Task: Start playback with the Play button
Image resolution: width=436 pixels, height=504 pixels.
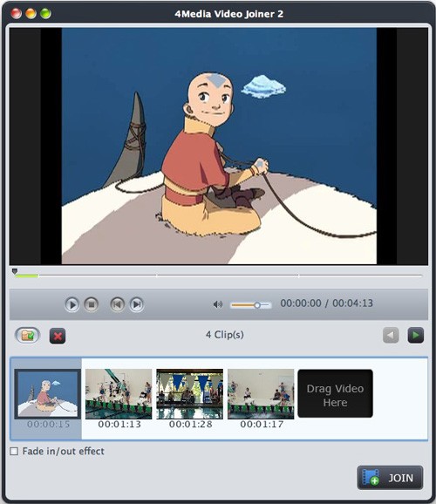Action: point(72,304)
